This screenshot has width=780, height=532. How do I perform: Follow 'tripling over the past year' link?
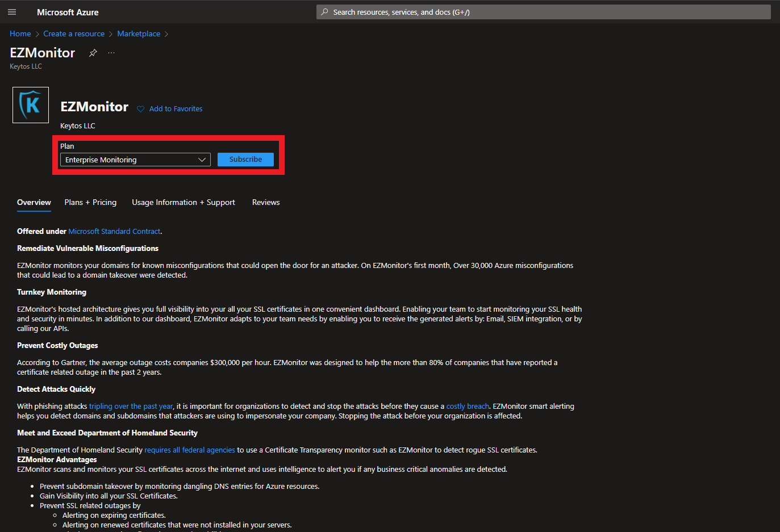(x=131, y=407)
